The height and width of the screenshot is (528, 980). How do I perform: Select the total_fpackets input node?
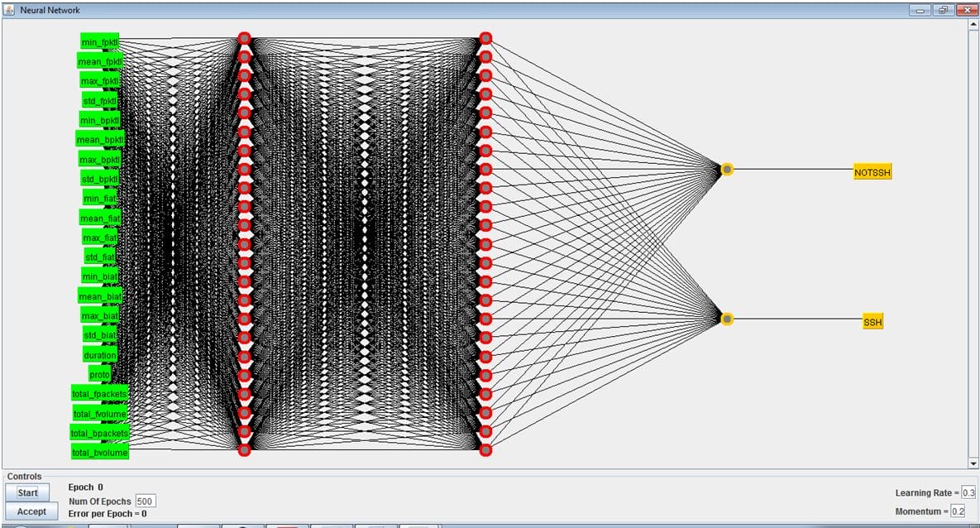click(x=99, y=393)
